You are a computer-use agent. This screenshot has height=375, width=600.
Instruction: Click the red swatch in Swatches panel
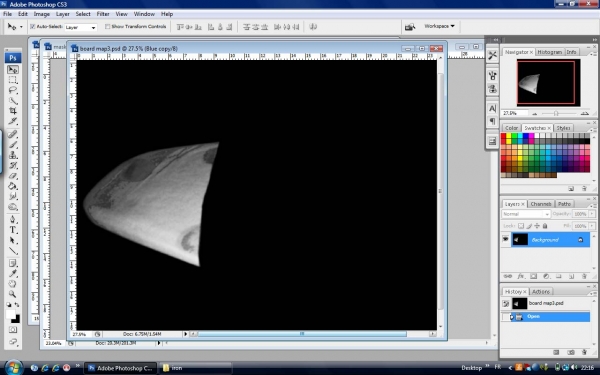click(504, 136)
